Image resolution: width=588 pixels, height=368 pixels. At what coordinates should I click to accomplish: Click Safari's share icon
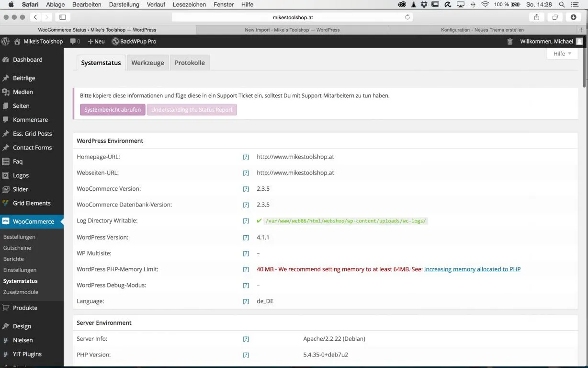pos(537,17)
